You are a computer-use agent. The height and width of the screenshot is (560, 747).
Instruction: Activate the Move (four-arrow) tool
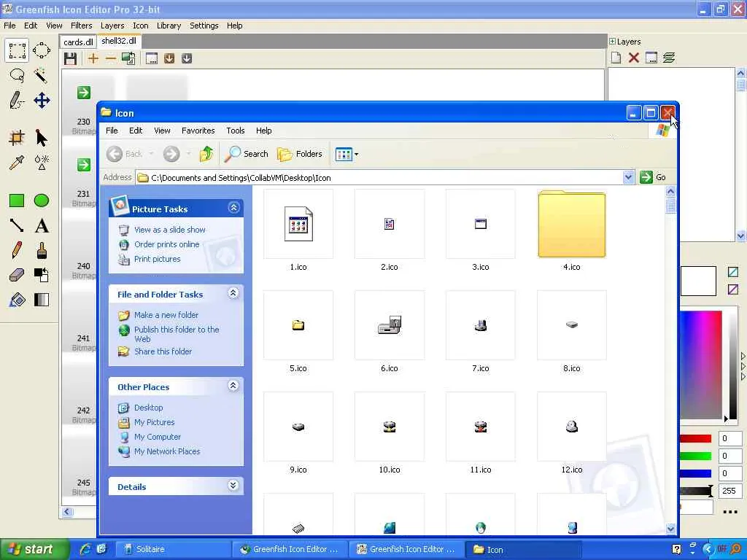(x=42, y=101)
